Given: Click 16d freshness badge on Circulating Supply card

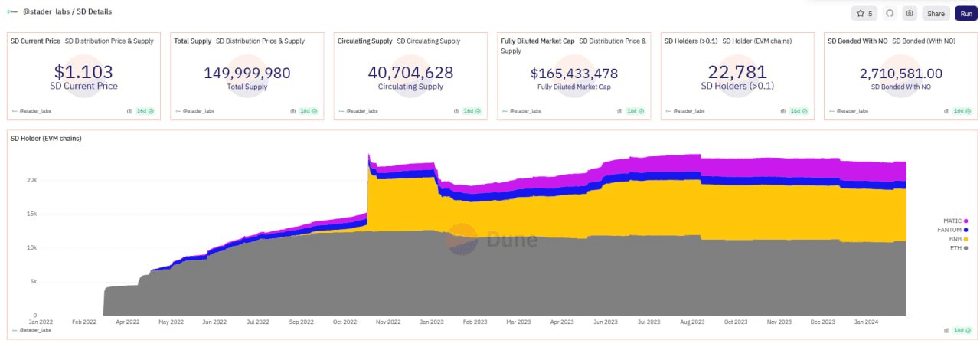Looking at the screenshot, I should [x=472, y=111].
